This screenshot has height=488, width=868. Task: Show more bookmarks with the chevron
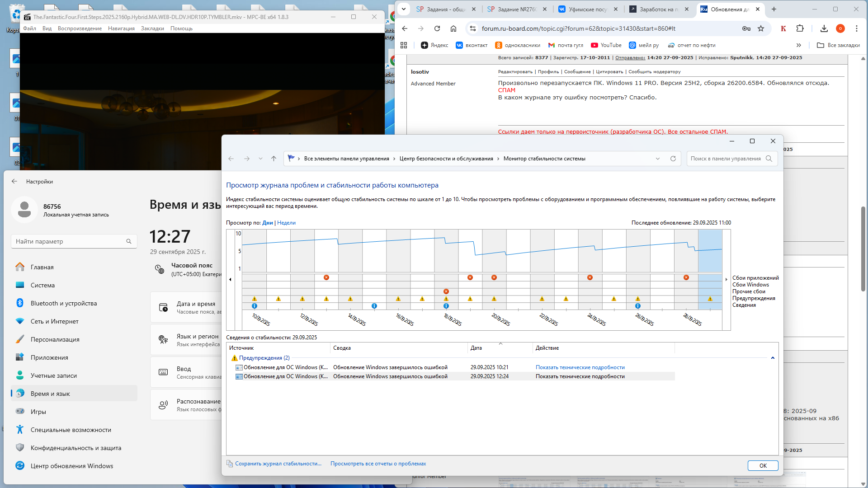click(x=798, y=45)
